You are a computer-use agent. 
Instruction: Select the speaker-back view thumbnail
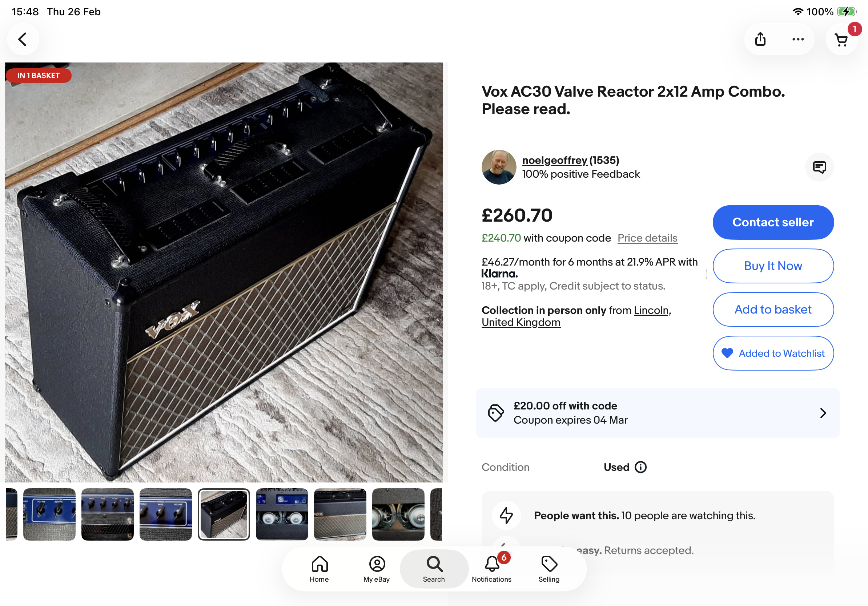398,514
